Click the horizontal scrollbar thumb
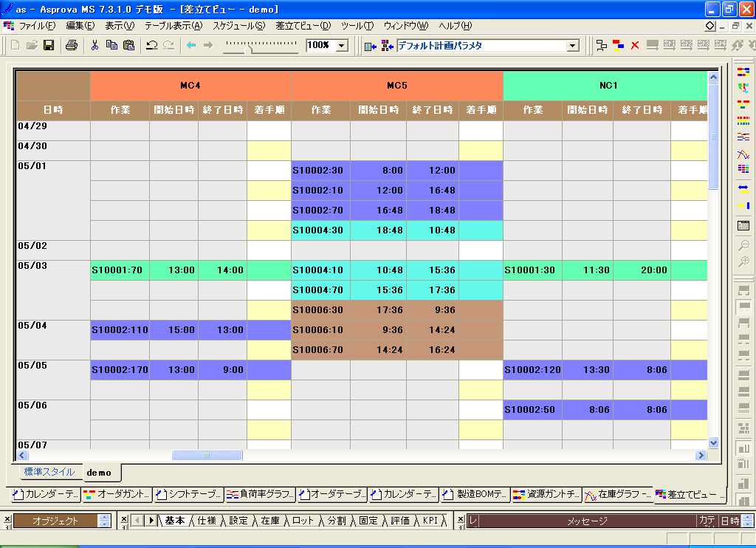 tap(207, 455)
